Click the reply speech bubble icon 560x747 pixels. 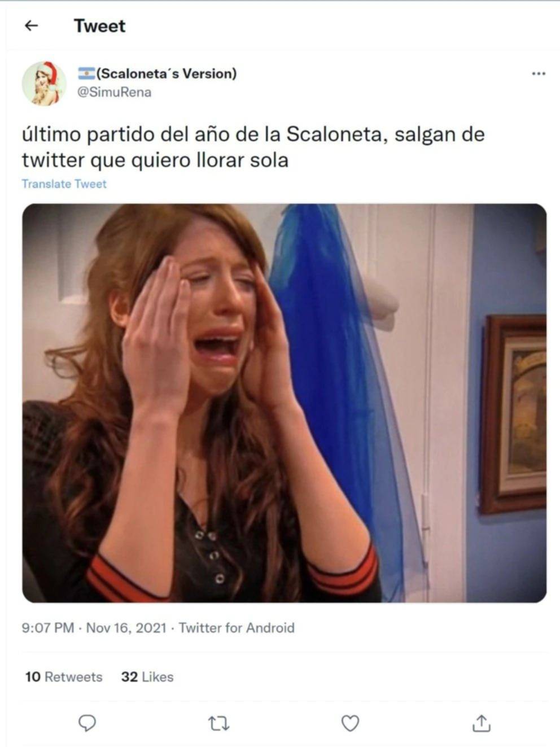86,723
